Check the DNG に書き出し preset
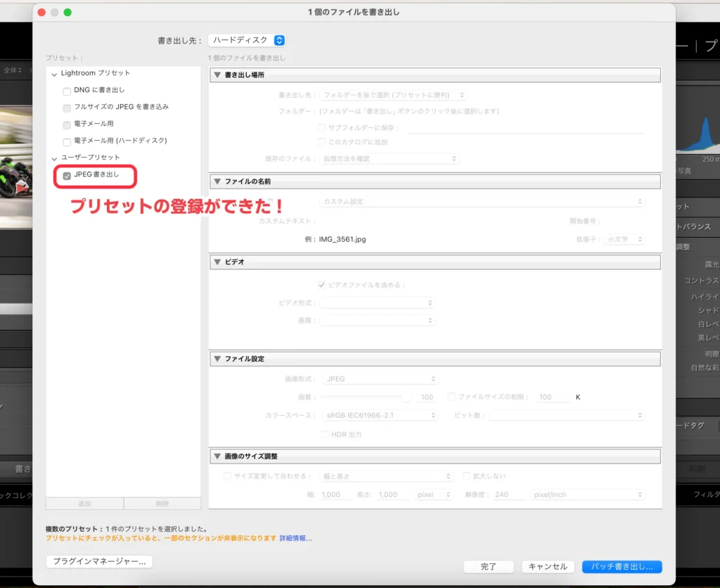This screenshot has height=588, width=720. pyautogui.click(x=67, y=91)
